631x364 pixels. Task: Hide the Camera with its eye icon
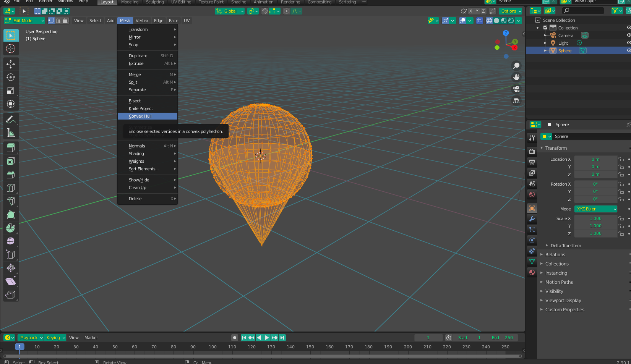point(628,35)
